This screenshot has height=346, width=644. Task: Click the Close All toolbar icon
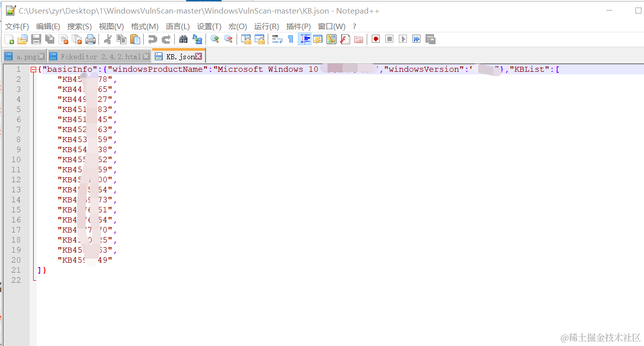pyautogui.click(x=77, y=39)
